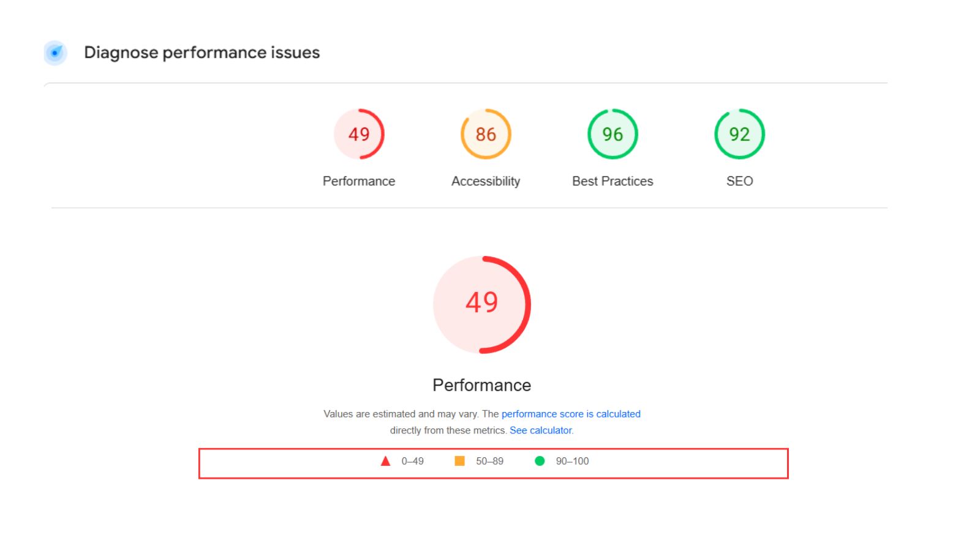This screenshot has height=551, width=980.
Task: Click the "Diagnose performance issues" heading
Action: pyautogui.click(x=202, y=53)
